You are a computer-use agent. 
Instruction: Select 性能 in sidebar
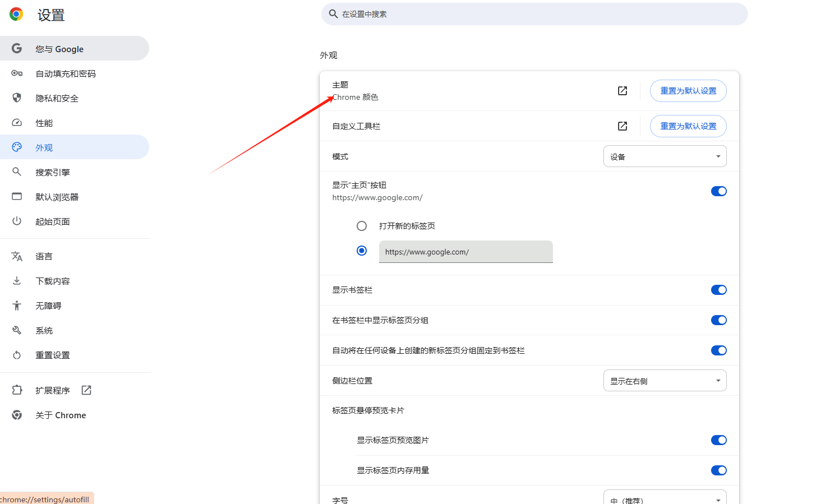point(75,123)
